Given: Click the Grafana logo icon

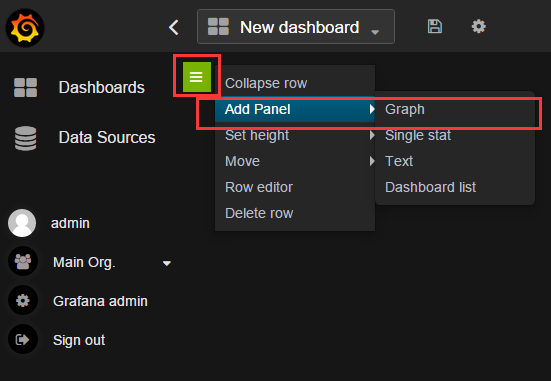Looking at the screenshot, I should click(x=25, y=28).
